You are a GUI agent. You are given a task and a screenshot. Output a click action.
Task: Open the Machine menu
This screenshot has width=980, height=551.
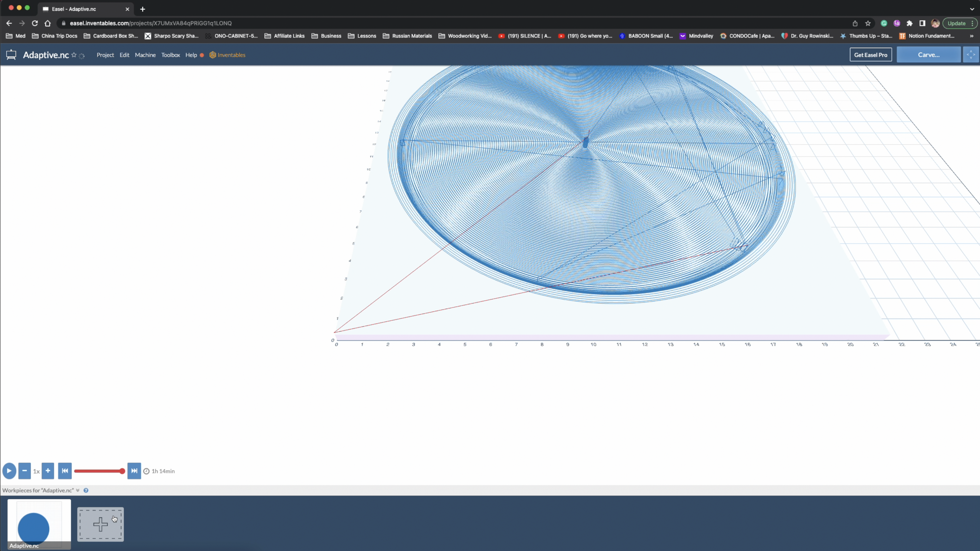tap(145, 55)
